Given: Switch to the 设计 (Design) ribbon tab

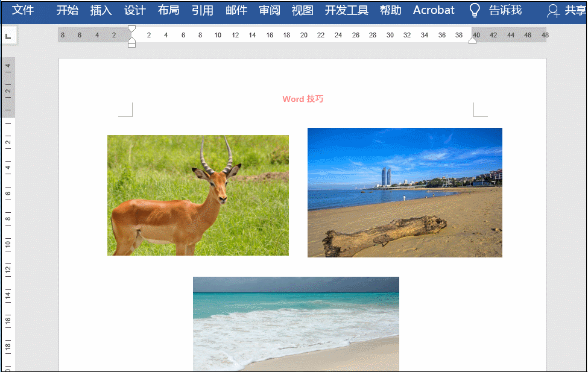Looking at the screenshot, I should pos(134,10).
